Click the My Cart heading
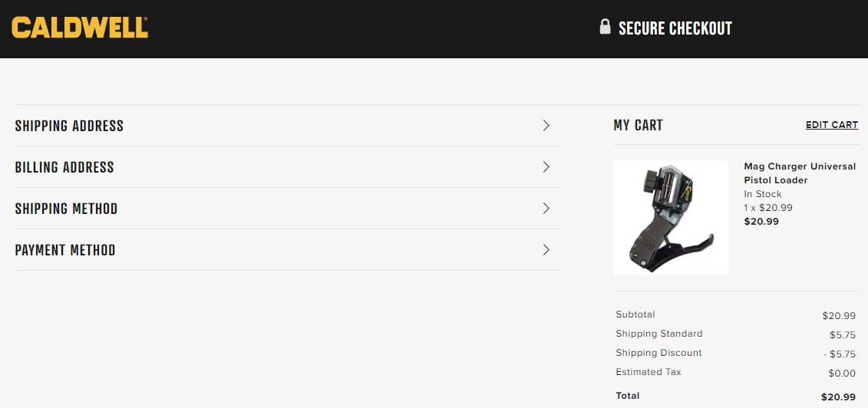868x408 pixels. pyautogui.click(x=638, y=125)
